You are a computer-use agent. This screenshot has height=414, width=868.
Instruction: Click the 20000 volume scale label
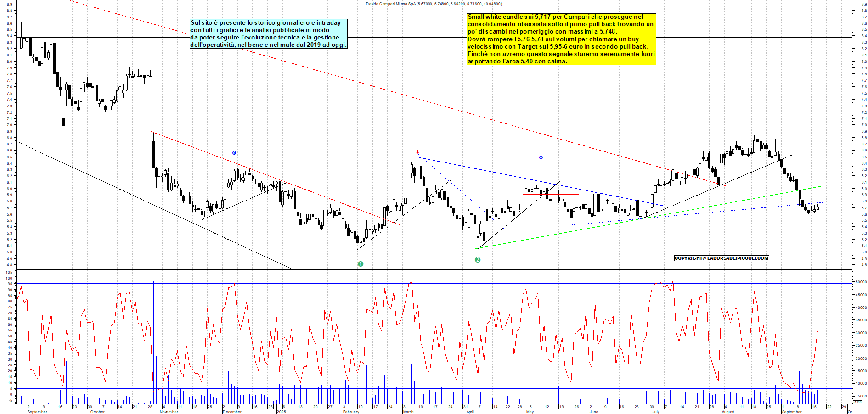point(861,358)
